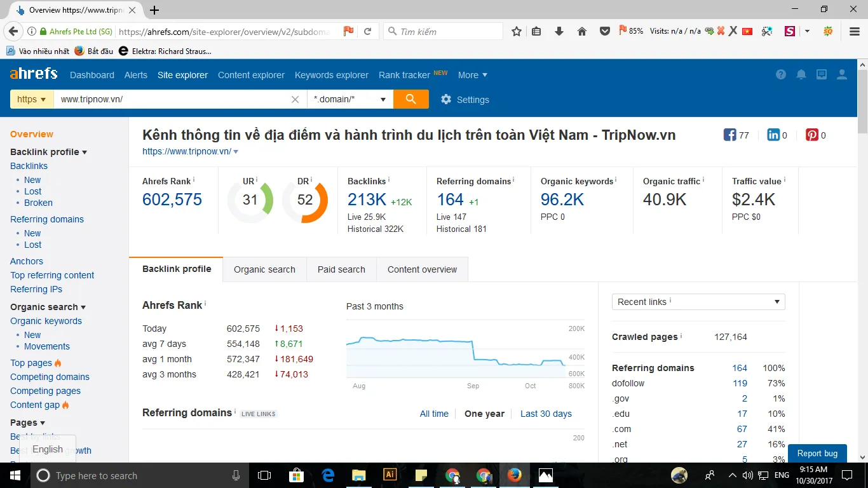Switch to the Content overview tab
This screenshot has width=868, height=488.
coord(422,269)
